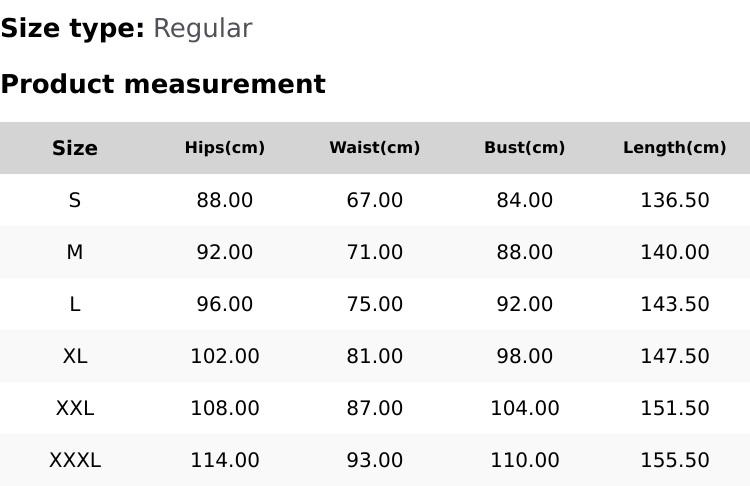
Task: Select the XL size row label
Action: pyautogui.click(x=75, y=356)
